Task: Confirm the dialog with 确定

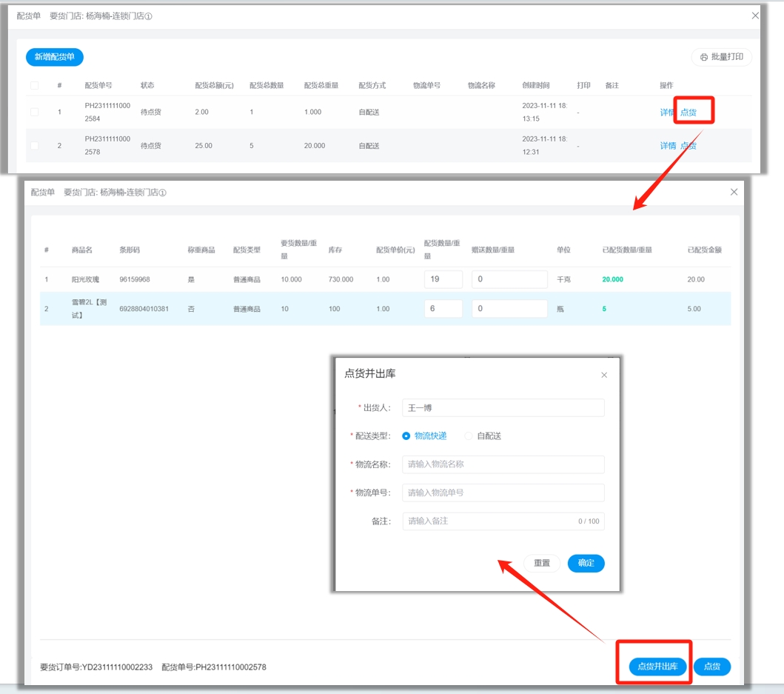Action: [x=586, y=563]
